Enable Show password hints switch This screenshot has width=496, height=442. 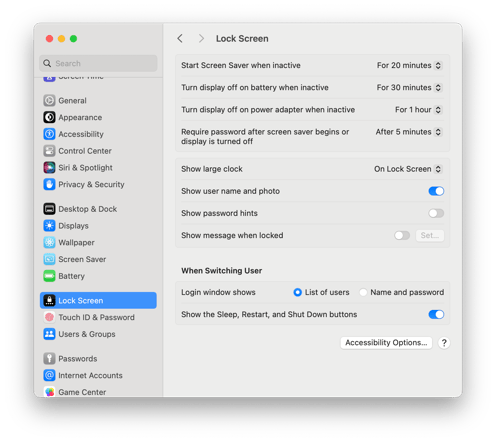click(x=436, y=213)
